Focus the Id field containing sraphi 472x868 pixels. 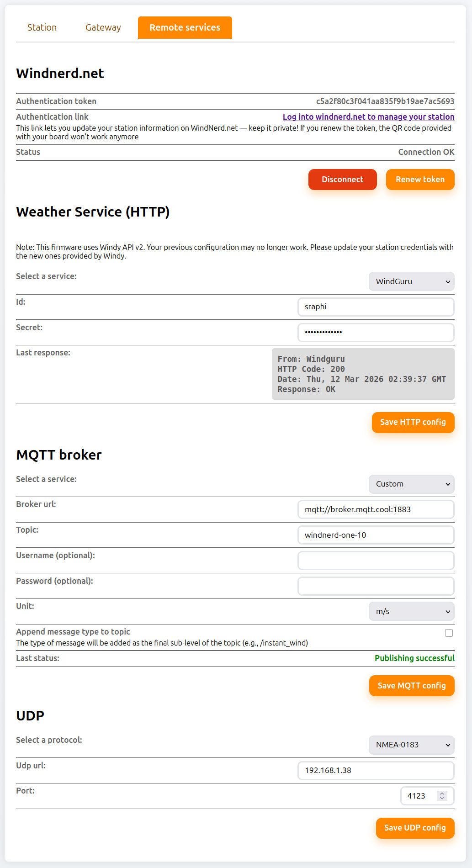[x=376, y=307]
